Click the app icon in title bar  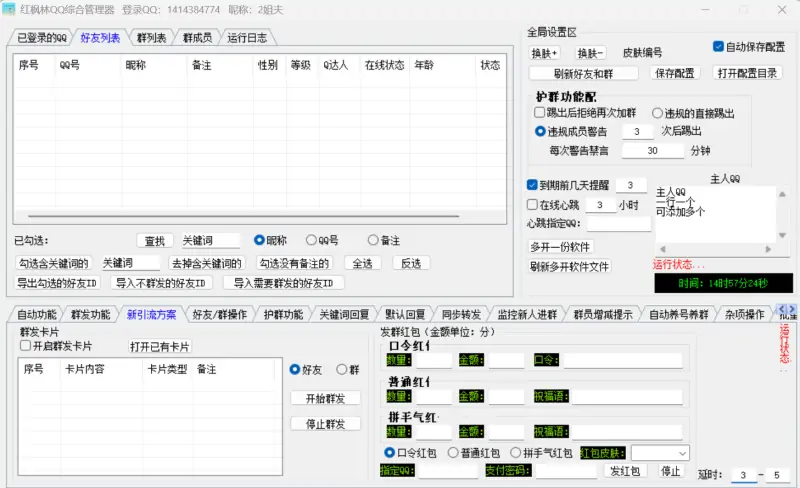(9, 9)
